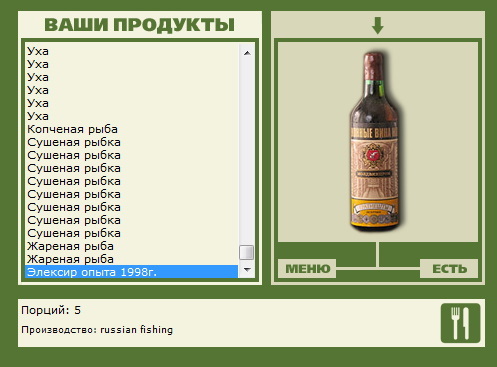The width and height of the screenshot is (497, 367).
Task: Click the ЕСТЬ button to eat
Action: tap(449, 268)
